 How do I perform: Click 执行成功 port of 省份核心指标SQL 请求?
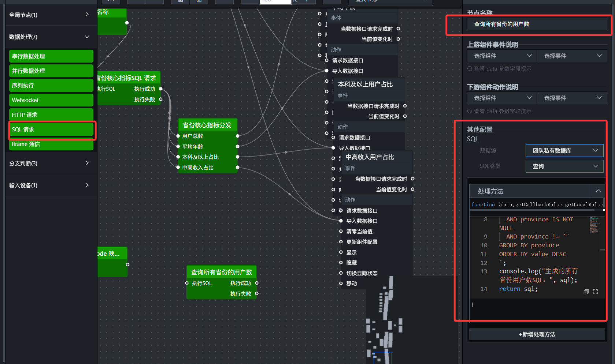[160, 89]
